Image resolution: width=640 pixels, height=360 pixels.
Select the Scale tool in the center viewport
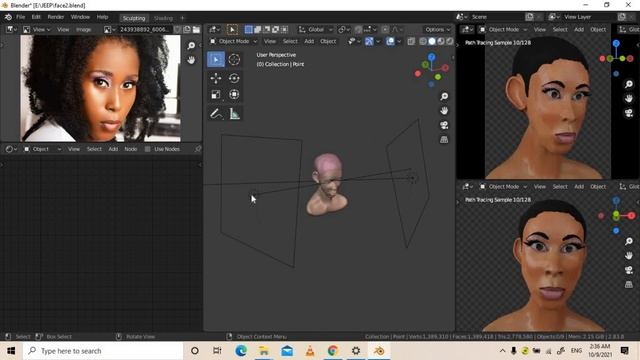(216, 95)
